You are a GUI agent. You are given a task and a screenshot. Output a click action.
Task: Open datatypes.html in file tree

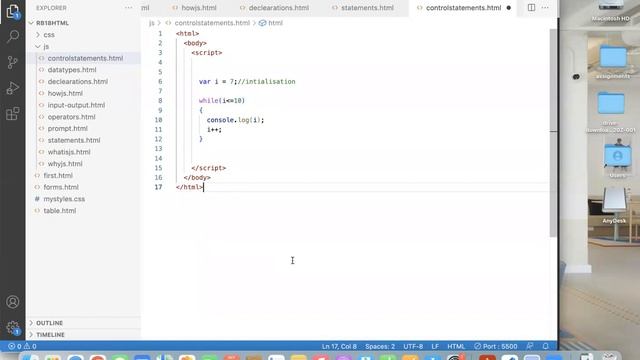72,70
